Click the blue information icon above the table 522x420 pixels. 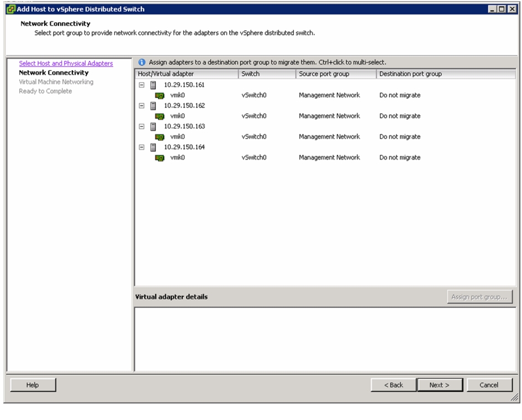click(142, 62)
